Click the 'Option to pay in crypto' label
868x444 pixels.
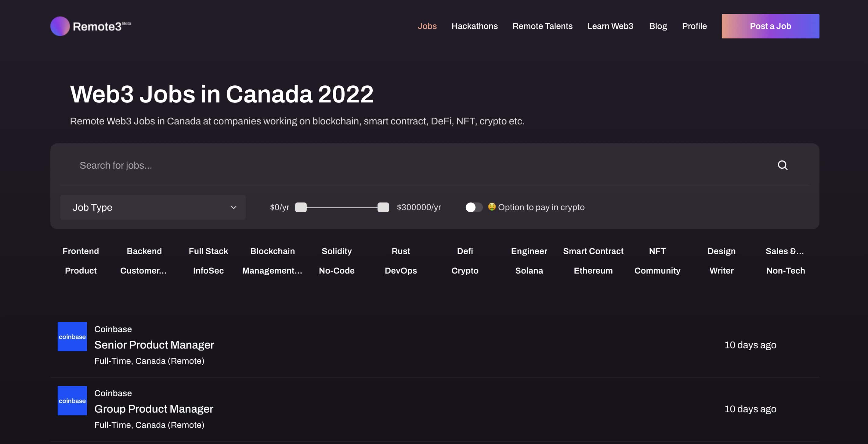click(x=541, y=207)
